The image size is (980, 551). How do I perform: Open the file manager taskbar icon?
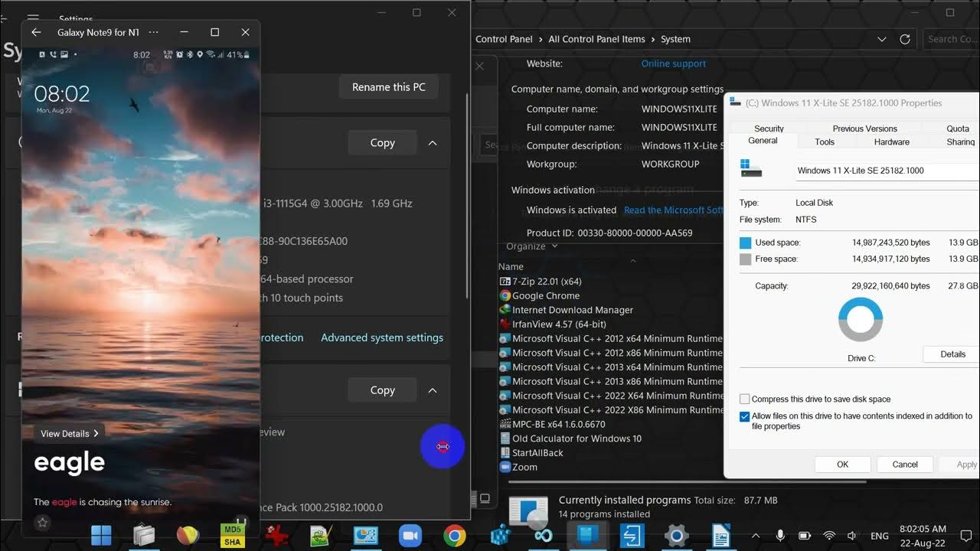pos(144,536)
